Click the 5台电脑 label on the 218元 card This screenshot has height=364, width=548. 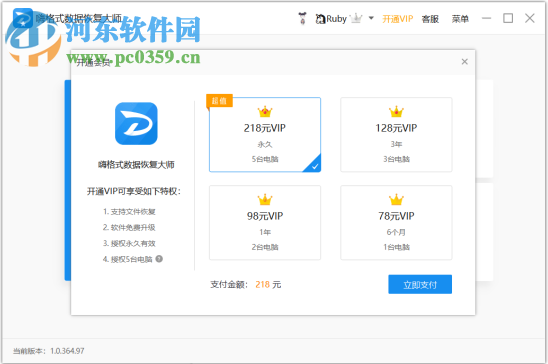click(x=265, y=159)
